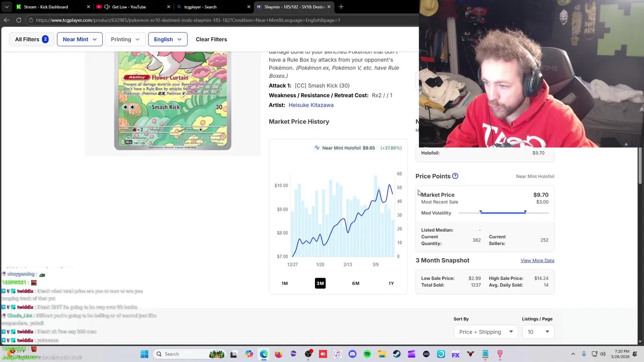Click Clear Filters

click(211, 39)
